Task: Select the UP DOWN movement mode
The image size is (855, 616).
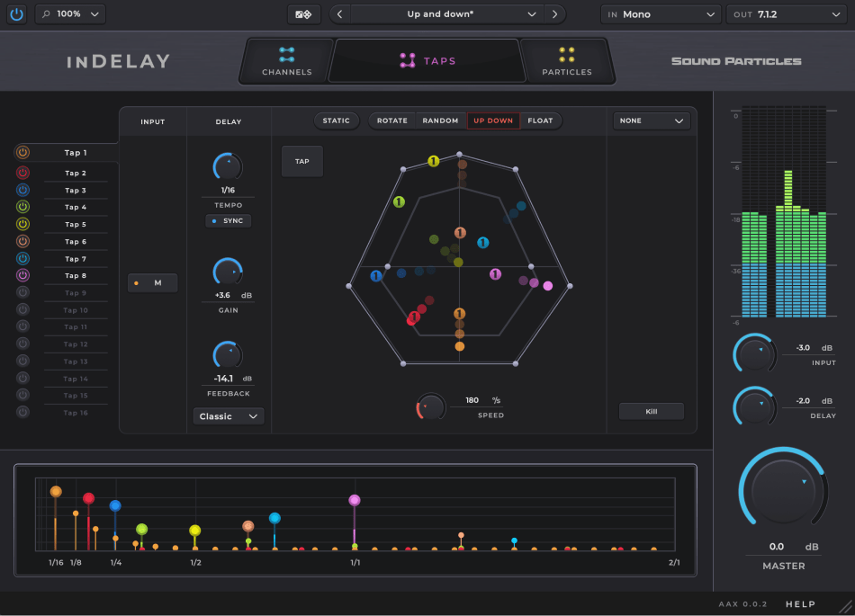Action: point(493,121)
